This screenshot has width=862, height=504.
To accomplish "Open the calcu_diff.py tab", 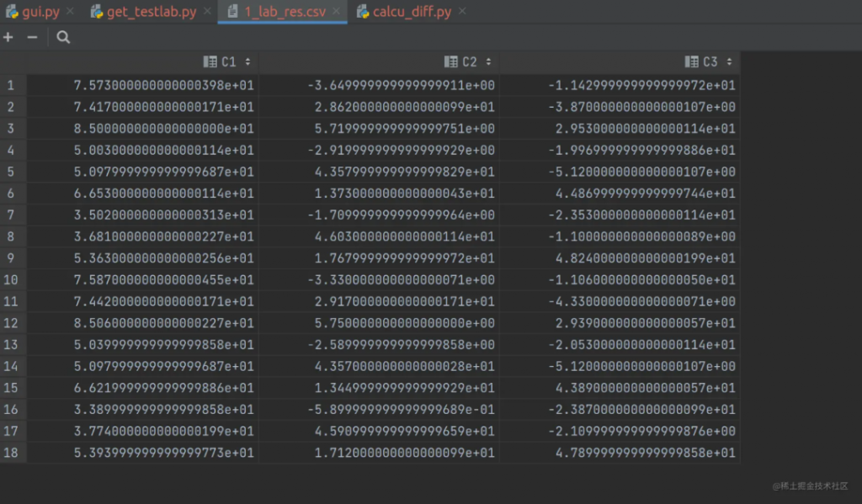I will pos(412,12).
